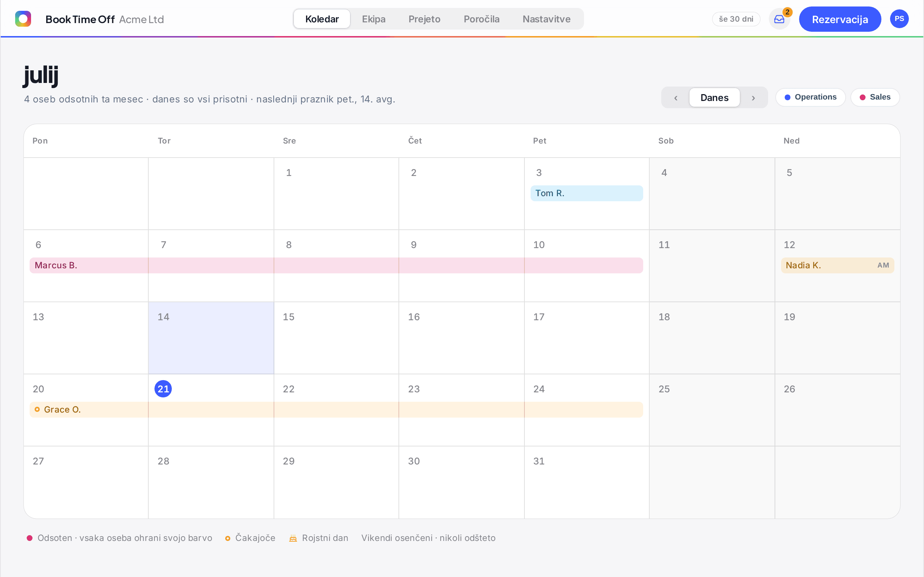The height and width of the screenshot is (577, 924).
Task: Open the Nastavitve tab
Action: [x=546, y=19]
